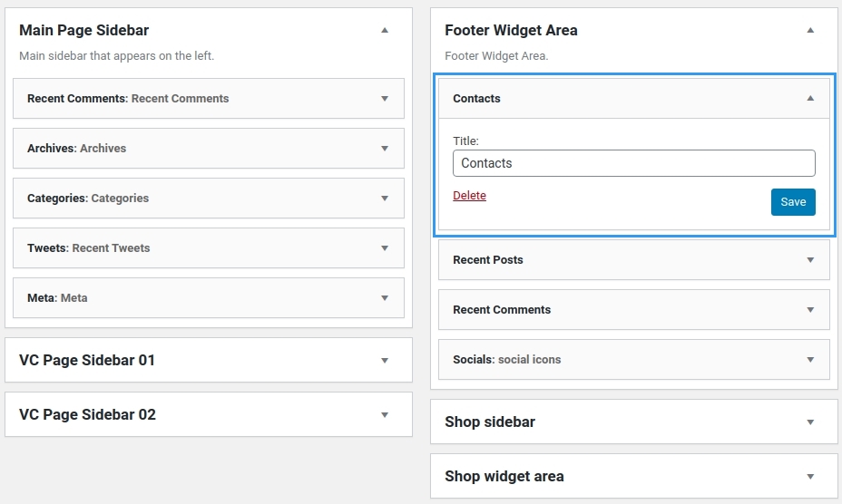
Task: Collapse the Footer Widget Area panel
Action: coord(810,30)
